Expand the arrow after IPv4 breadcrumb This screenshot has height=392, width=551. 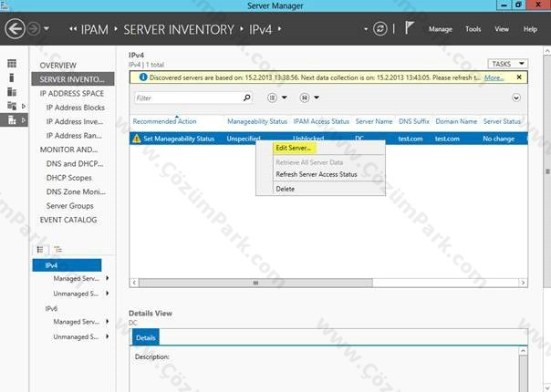[280, 29]
